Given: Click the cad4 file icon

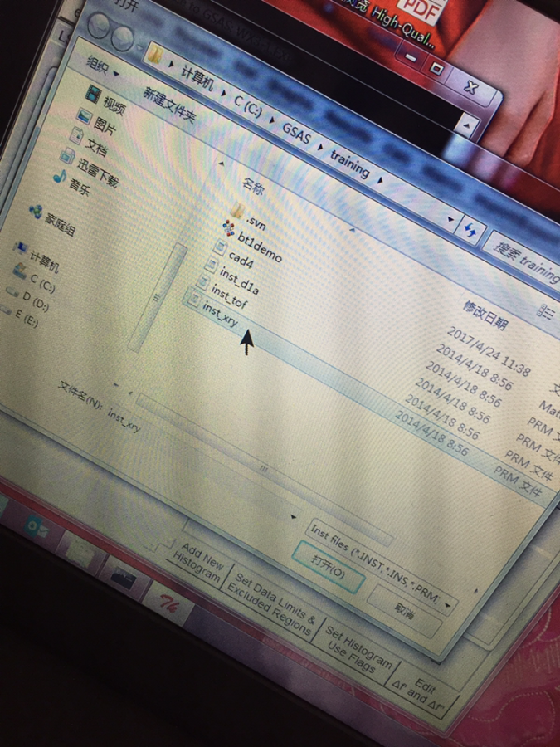Looking at the screenshot, I should point(220,247).
